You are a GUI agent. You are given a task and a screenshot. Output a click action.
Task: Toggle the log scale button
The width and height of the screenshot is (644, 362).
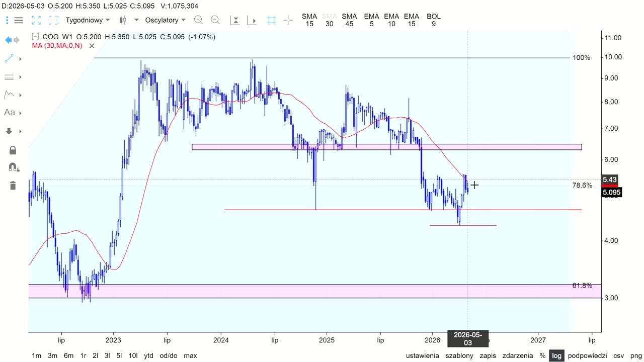pos(556,355)
